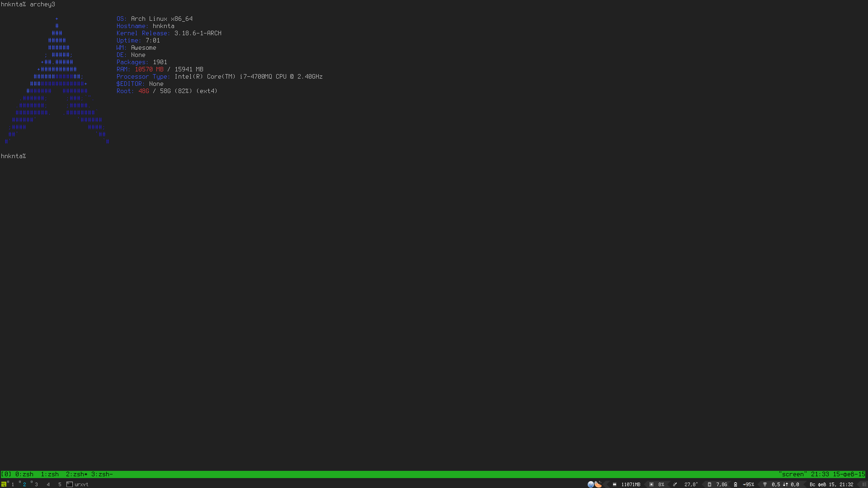Click the OS Arch Linux x86_64 line
Screen dimensions: 868x488
coord(155,19)
